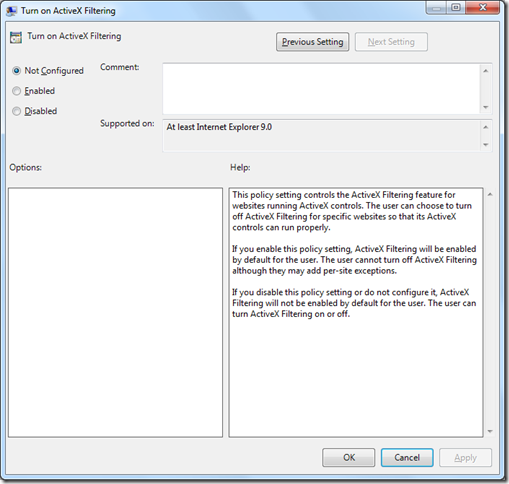
Task: Click the Help pane scroll down arrow
Action: 490,431
